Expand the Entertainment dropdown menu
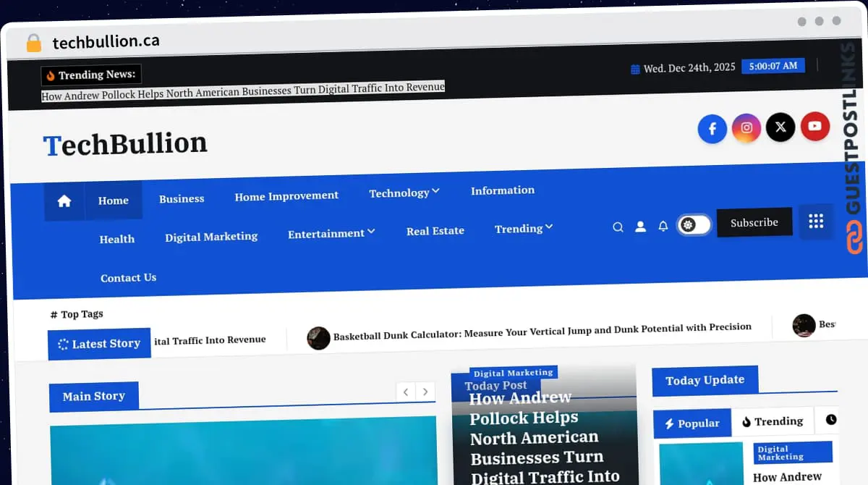The image size is (868, 485). (331, 233)
